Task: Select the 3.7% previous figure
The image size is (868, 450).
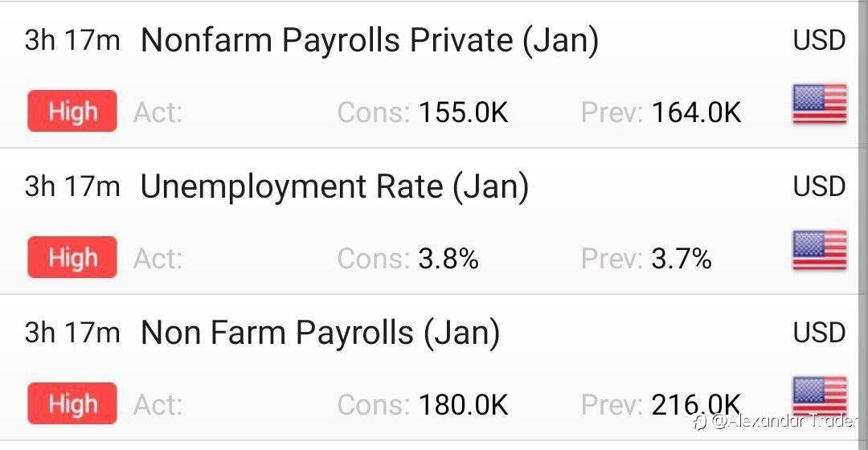Action: click(682, 259)
